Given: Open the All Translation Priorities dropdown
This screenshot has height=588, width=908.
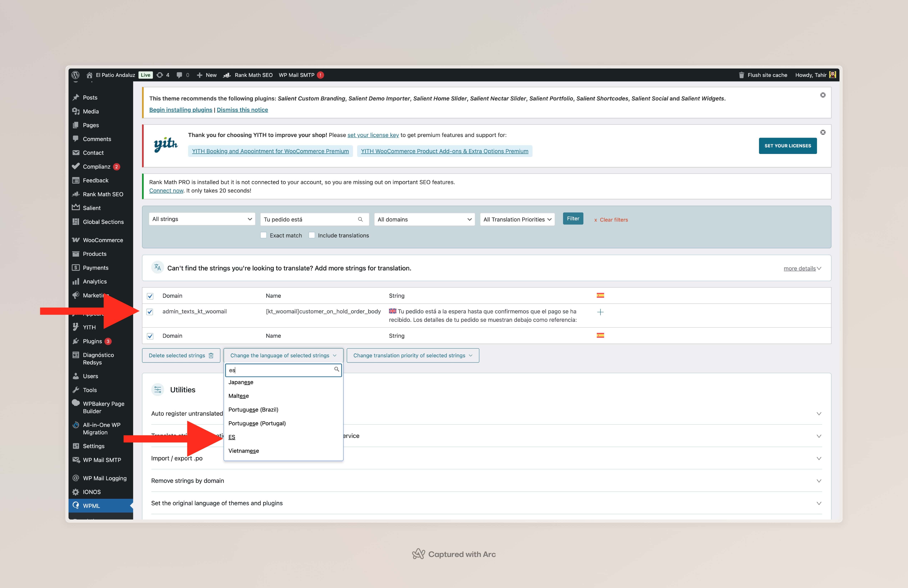Looking at the screenshot, I should click(517, 219).
